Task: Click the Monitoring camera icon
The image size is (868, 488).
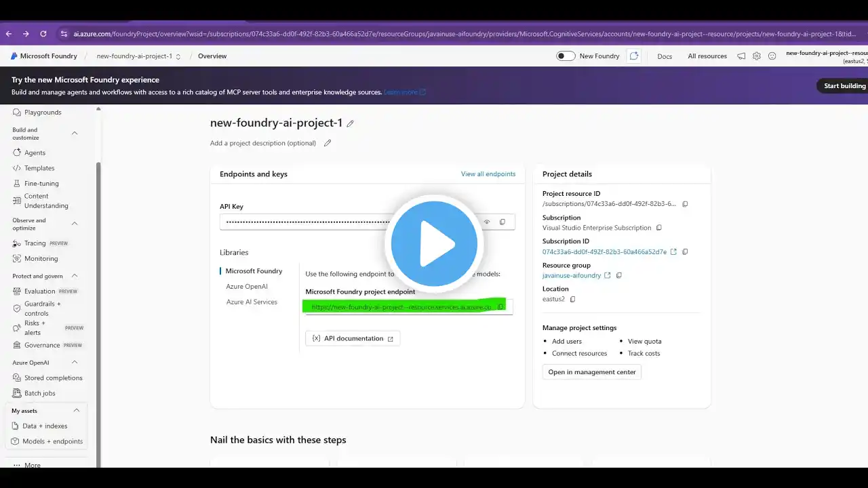Action: [18, 258]
